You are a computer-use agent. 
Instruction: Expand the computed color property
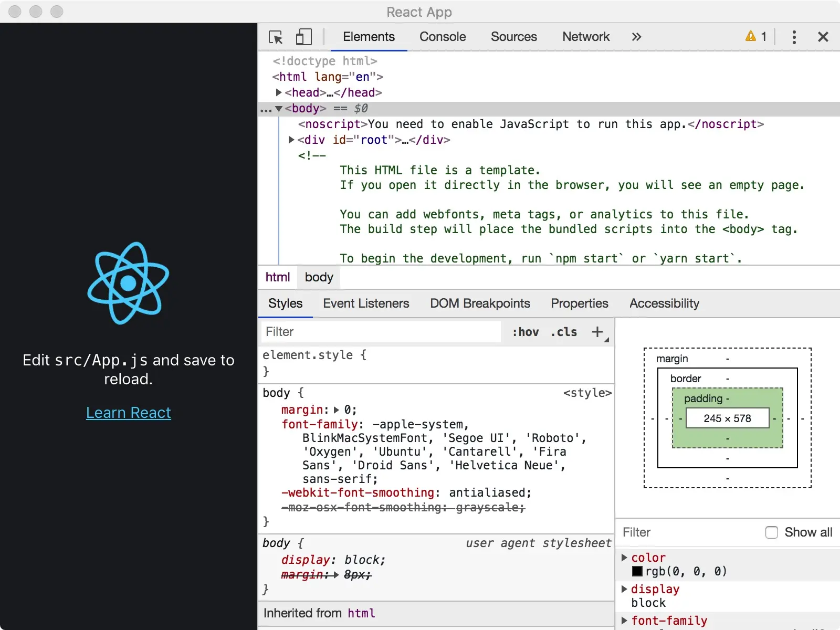tap(624, 558)
